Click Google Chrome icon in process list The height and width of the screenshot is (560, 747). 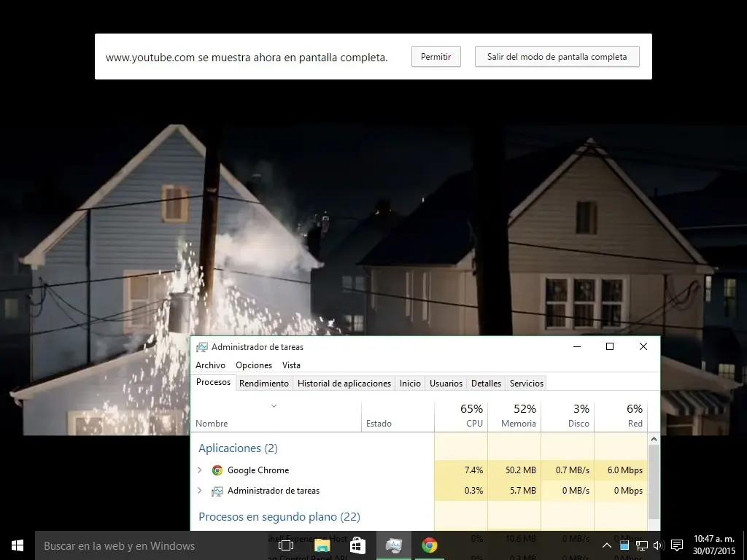tap(217, 470)
